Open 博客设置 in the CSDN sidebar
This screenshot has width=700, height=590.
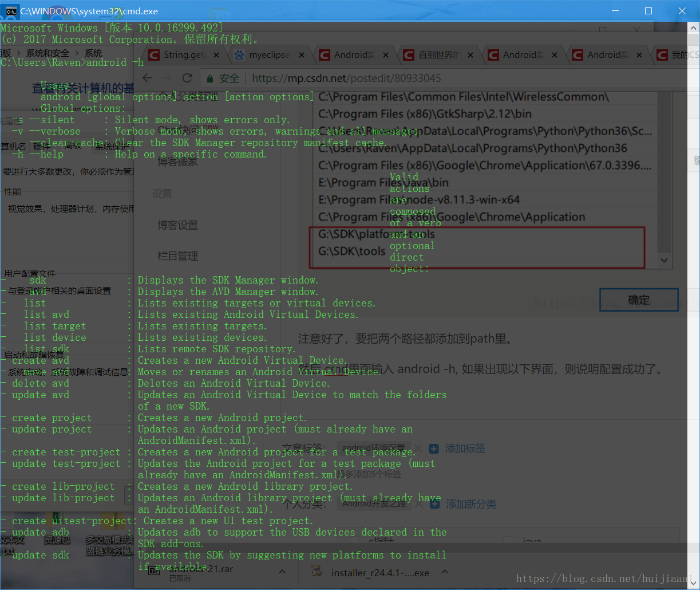177,225
